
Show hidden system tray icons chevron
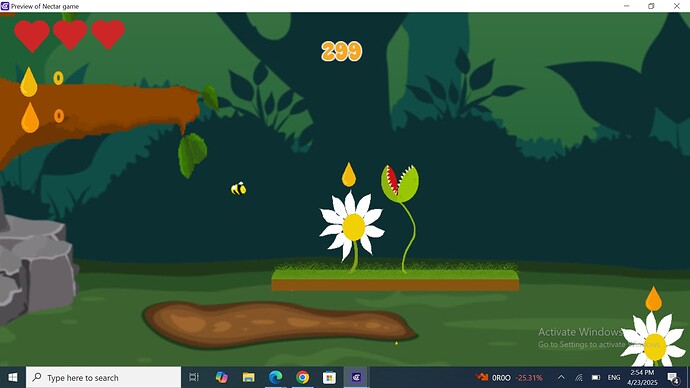[561, 377]
